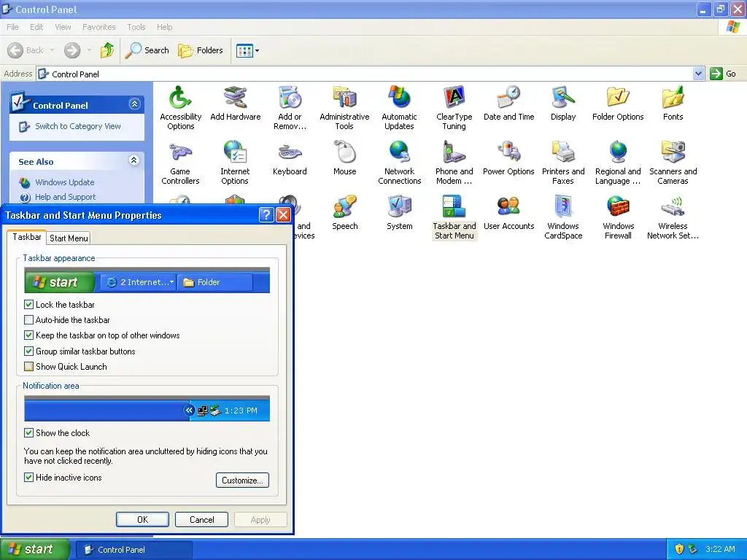This screenshot has width=747, height=560.
Task: Open the Edit menu
Action: point(36,27)
